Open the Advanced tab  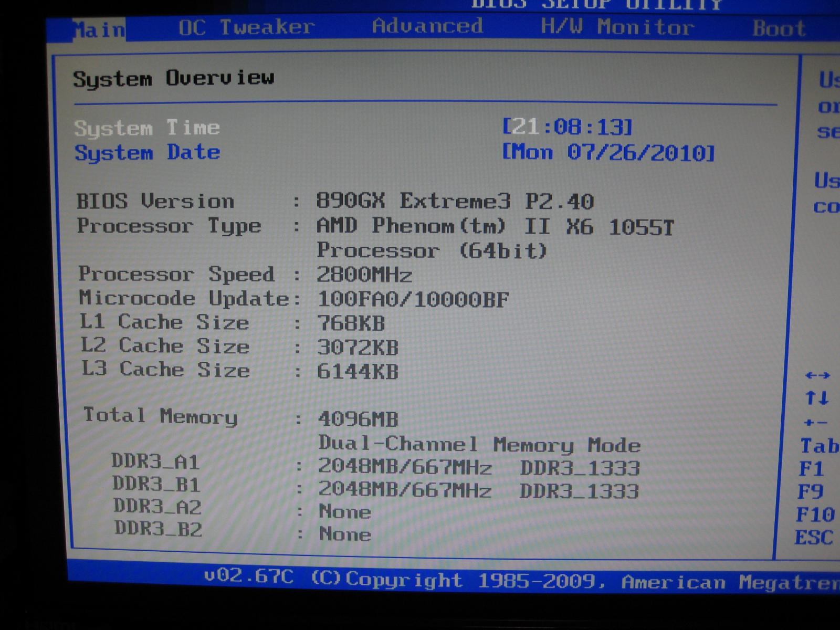pyautogui.click(x=427, y=26)
